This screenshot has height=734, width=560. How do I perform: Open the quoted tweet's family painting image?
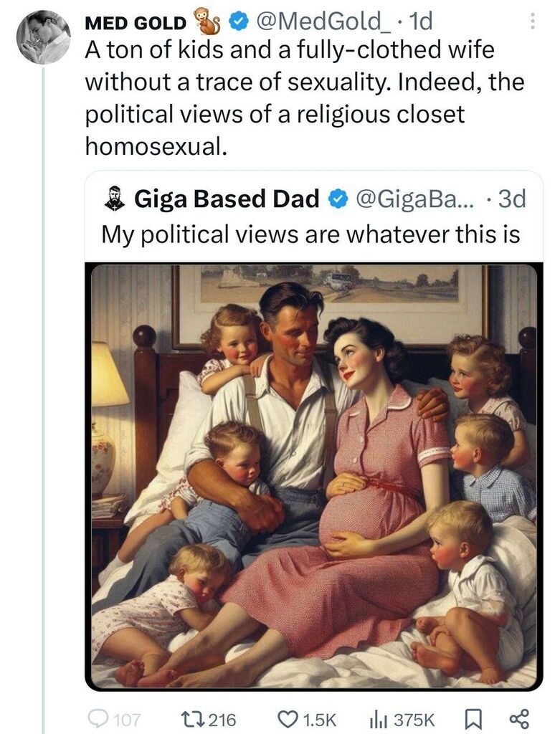tap(313, 476)
